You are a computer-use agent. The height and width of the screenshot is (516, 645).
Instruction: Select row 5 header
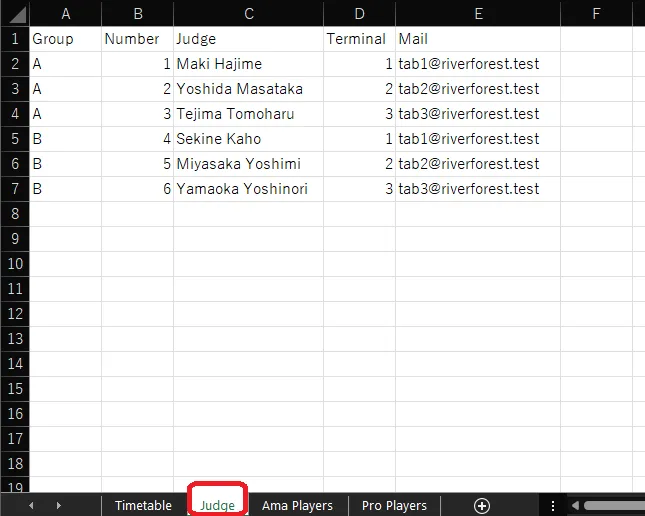click(x=14, y=139)
